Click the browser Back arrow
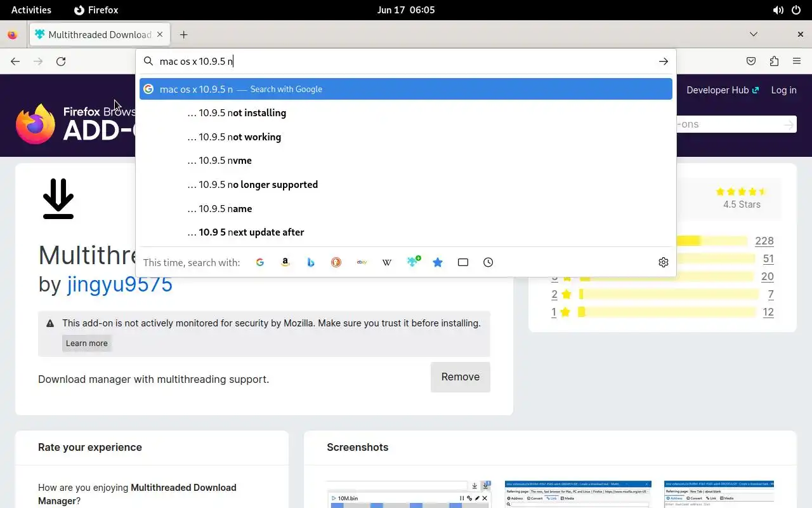 15,62
